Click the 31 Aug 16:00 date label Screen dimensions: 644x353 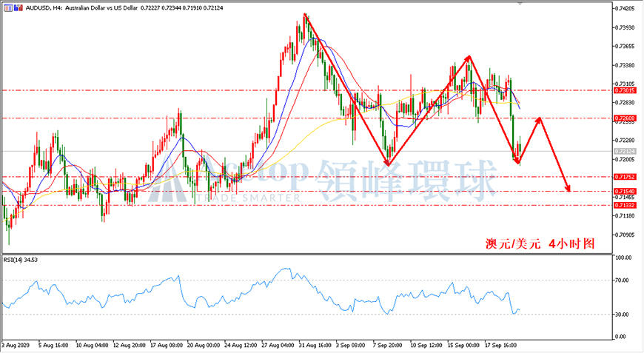315,345
